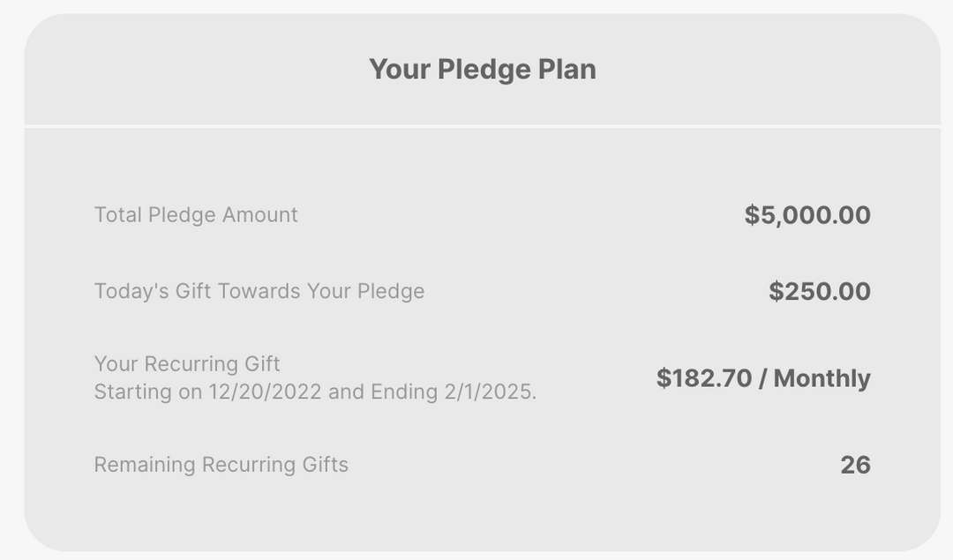Image resolution: width=953 pixels, height=560 pixels.
Task: Select Today's Gift Towards Your Pledge label
Action: [259, 291]
